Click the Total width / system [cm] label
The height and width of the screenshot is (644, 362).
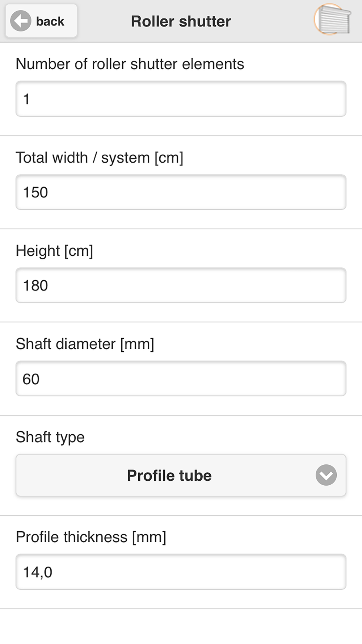click(100, 158)
